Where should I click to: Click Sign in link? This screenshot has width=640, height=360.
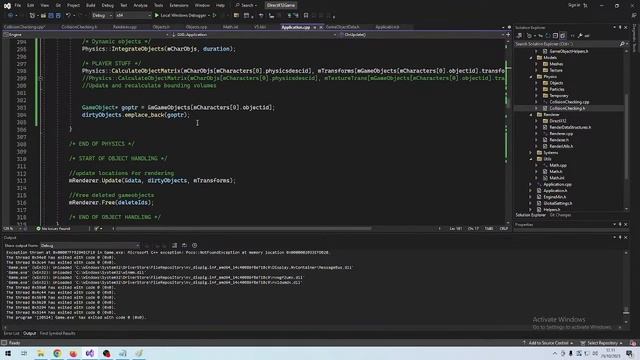click(x=574, y=5)
